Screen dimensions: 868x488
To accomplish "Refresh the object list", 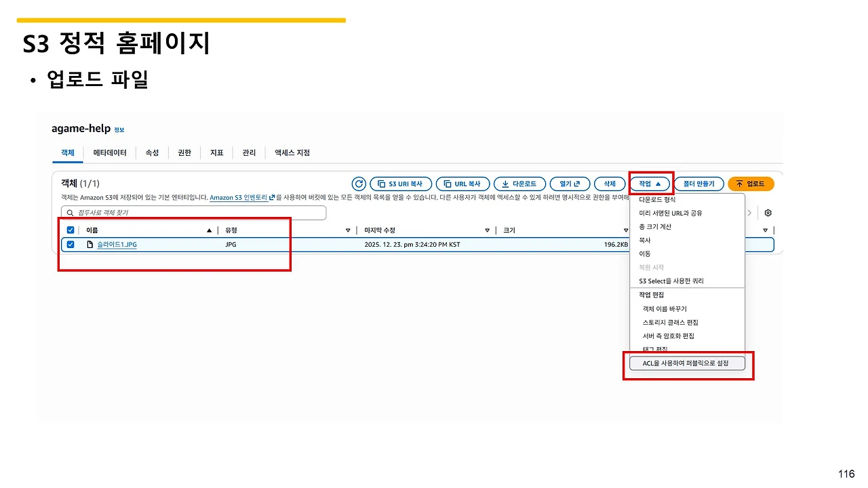I will click(359, 184).
